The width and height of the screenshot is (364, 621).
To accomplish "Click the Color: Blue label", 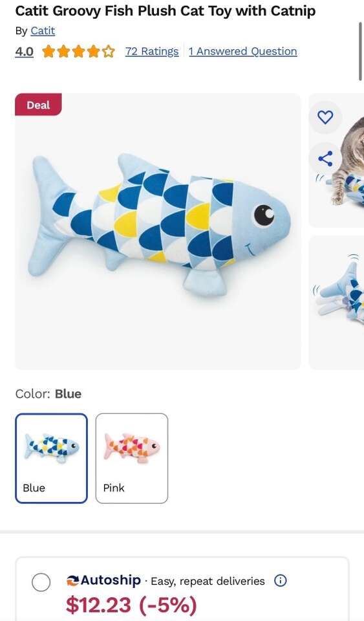I will [x=48, y=394].
